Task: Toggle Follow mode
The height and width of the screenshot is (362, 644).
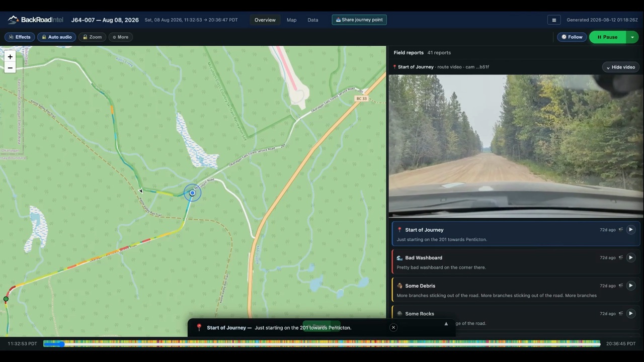Action: 572,37
